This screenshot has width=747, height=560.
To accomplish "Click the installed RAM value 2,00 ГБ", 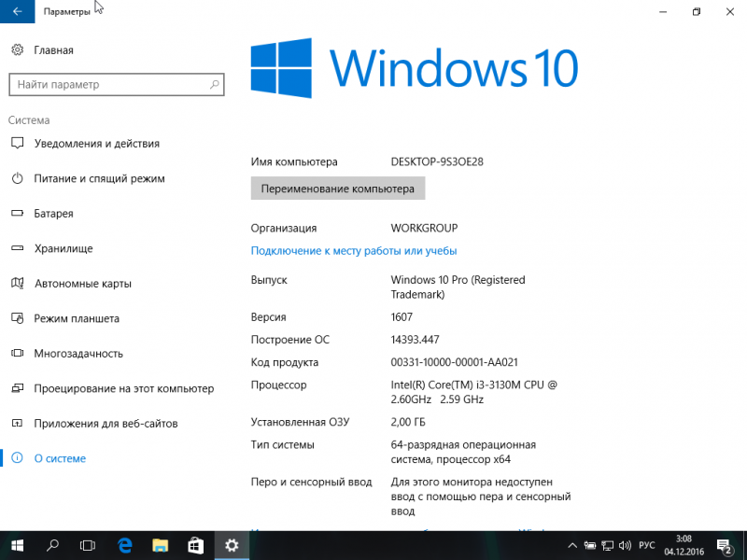I will [x=408, y=422].
